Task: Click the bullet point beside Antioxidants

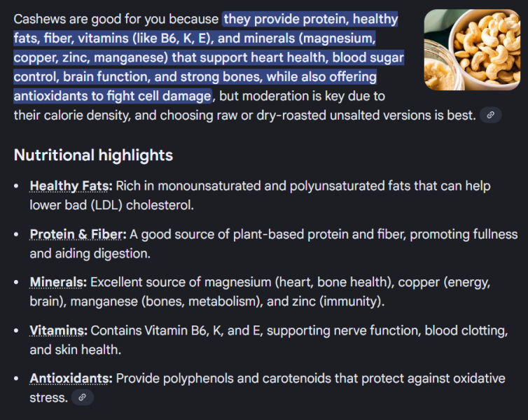Action: tap(18, 379)
